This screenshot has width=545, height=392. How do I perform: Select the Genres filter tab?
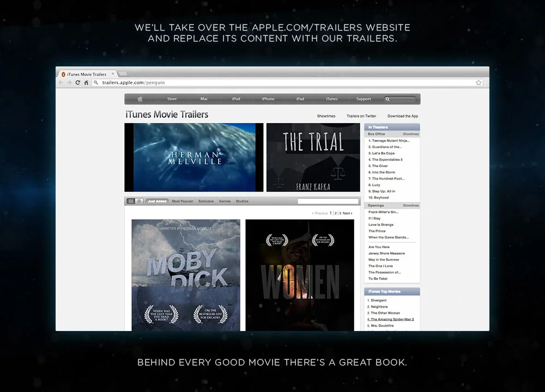pos(225,201)
